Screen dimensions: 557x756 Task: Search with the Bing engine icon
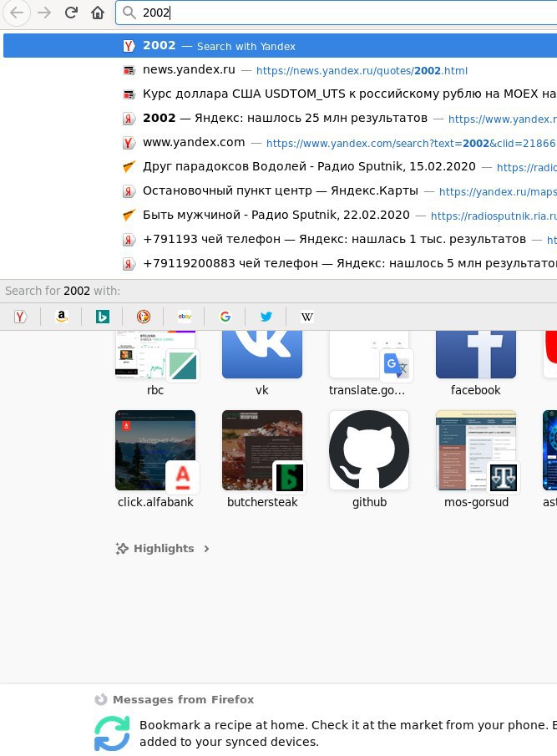coord(102,317)
